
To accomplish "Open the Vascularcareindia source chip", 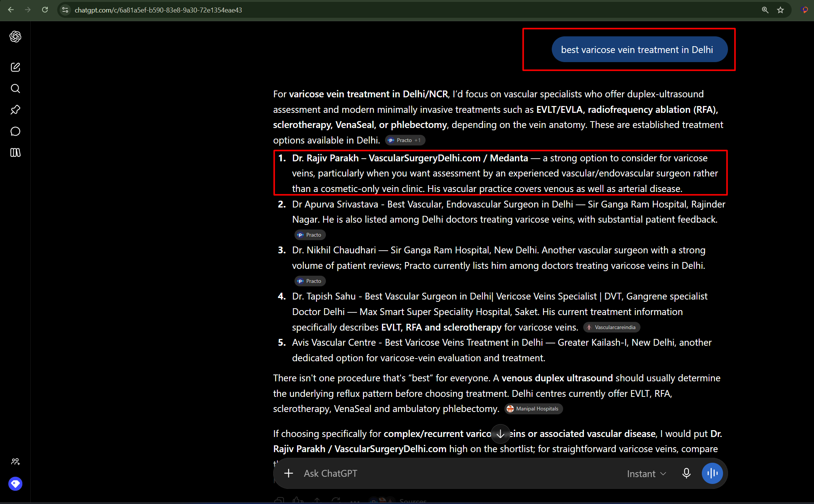I will 611,327.
